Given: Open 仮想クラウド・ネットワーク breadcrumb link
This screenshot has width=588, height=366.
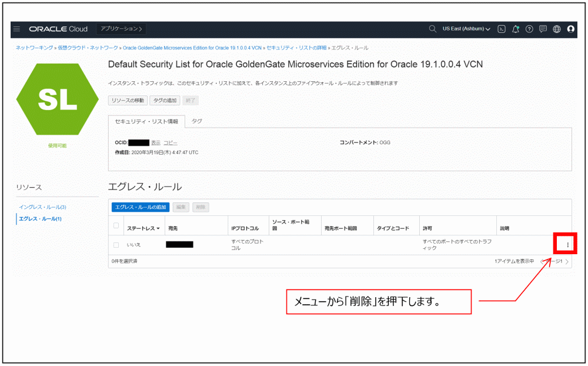Looking at the screenshot, I should 88,48.
